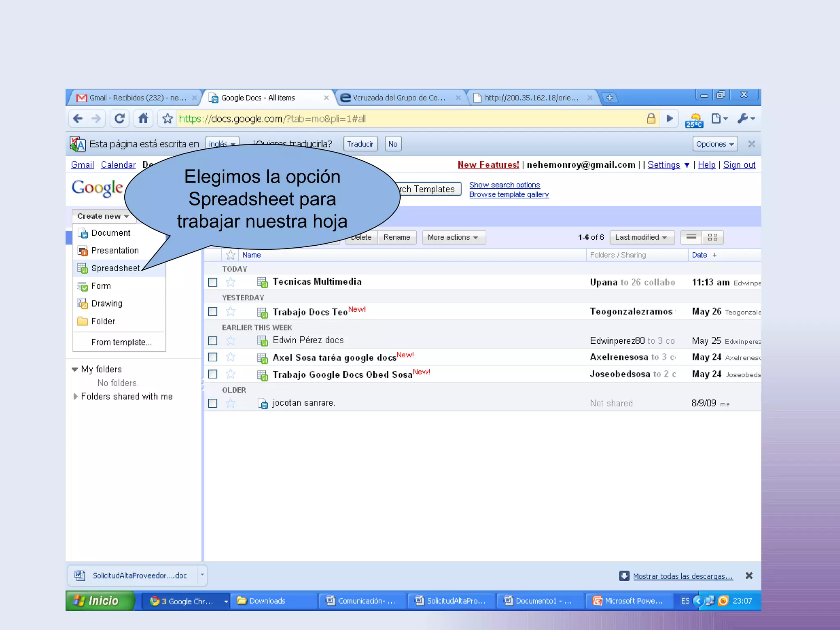Select the Tecnicas Multimedia checkbox
Screen dimensions: 840x630
pyautogui.click(x=212, y=282)
